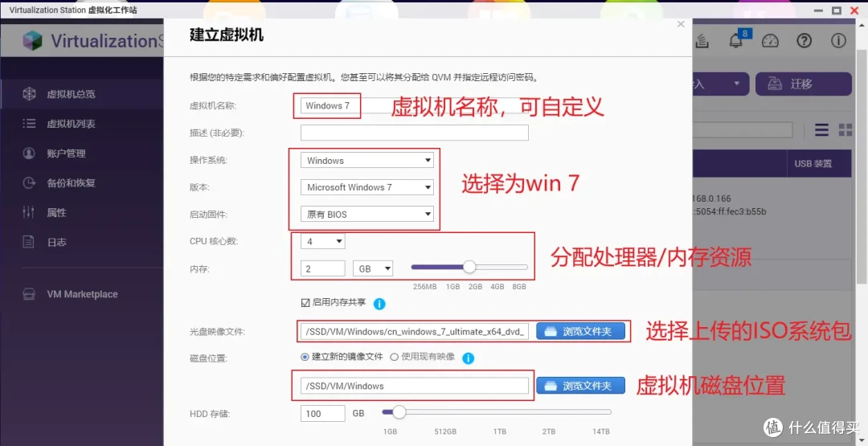This screenshot has width=868, height=446.
Task: Open the 启动固件 原有 BIOS dropdown
Action: (367, 214)
